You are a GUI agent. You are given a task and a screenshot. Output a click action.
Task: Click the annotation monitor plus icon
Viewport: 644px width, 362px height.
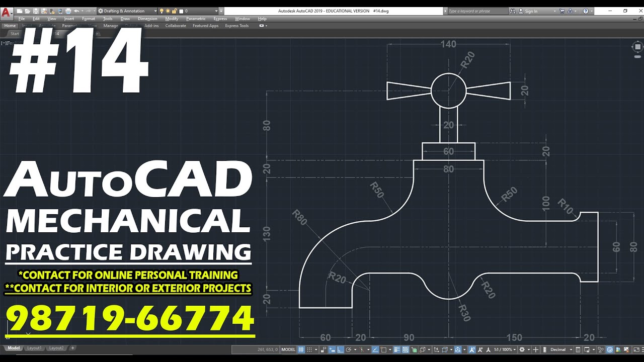[535, 349]
